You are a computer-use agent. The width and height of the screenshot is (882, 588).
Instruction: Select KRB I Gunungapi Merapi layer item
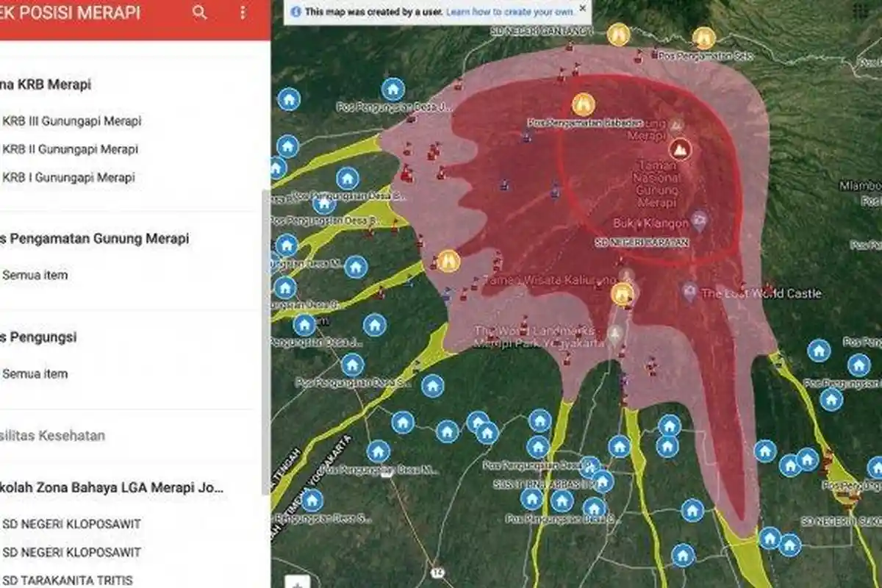point(68,177)
